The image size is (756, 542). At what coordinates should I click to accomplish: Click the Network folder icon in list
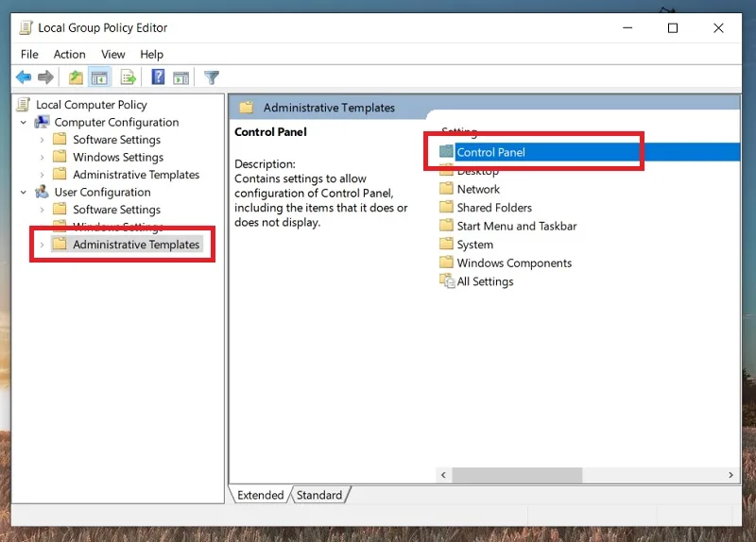446,188
